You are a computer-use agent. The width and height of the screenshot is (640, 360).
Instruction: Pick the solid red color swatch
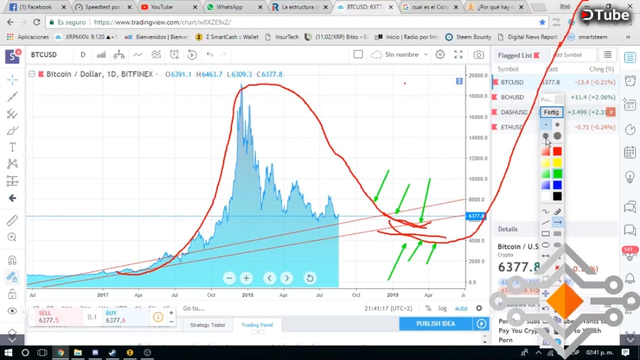click(x=557, y=151)
